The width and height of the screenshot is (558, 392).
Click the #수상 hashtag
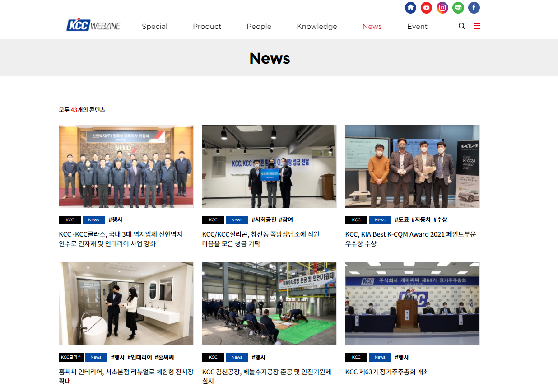click(x=440, y=220)
